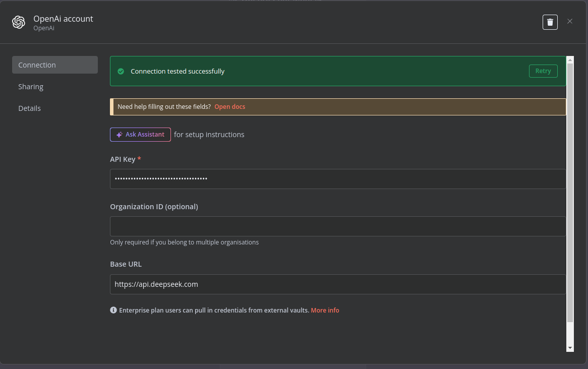
Task: Click the vertical scrollbar thumb
Action: pos(570,192)
